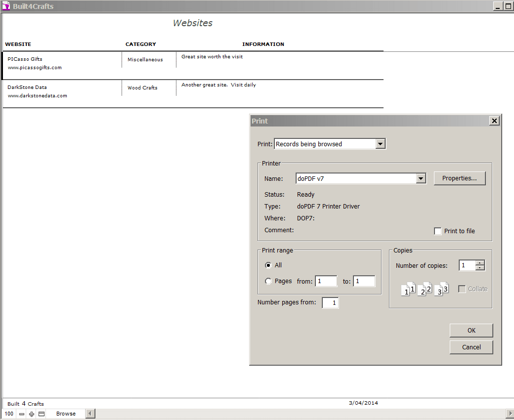Click the zoom in plus icon

(32, 414)
